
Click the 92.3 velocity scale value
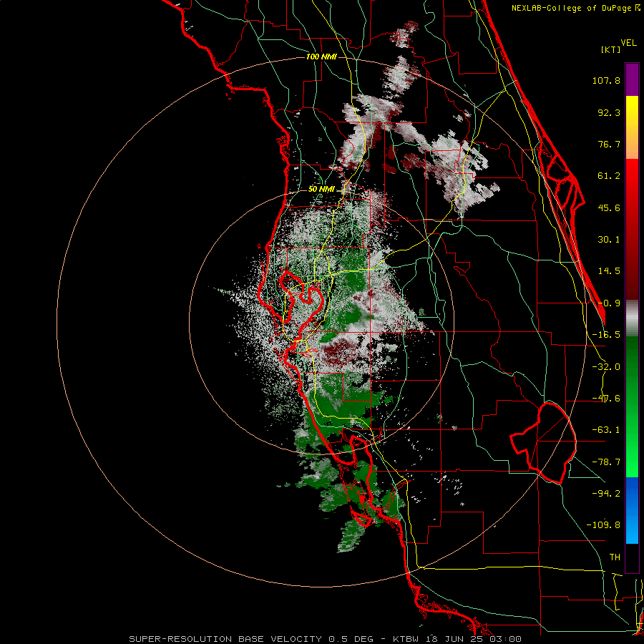click(x=609, y=112)
